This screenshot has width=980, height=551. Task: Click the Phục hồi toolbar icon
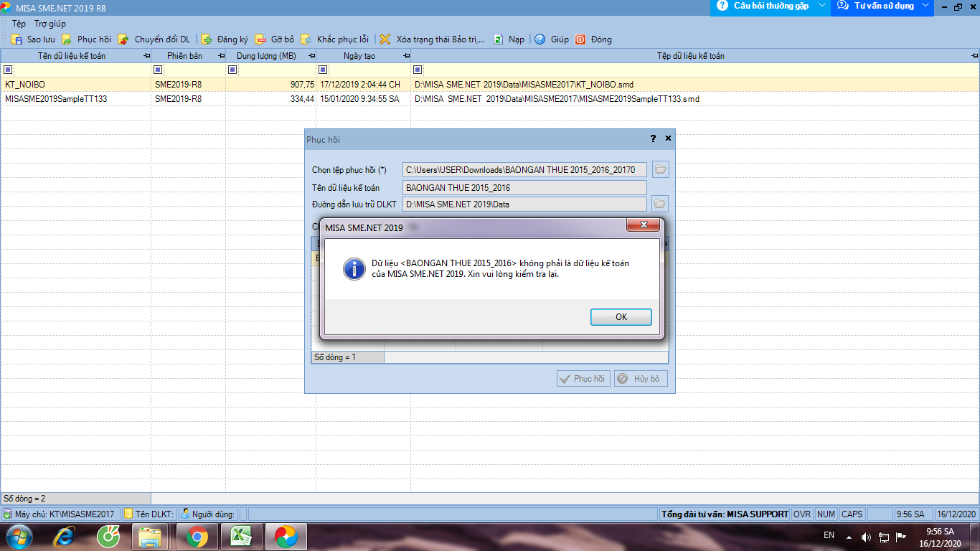67,39
